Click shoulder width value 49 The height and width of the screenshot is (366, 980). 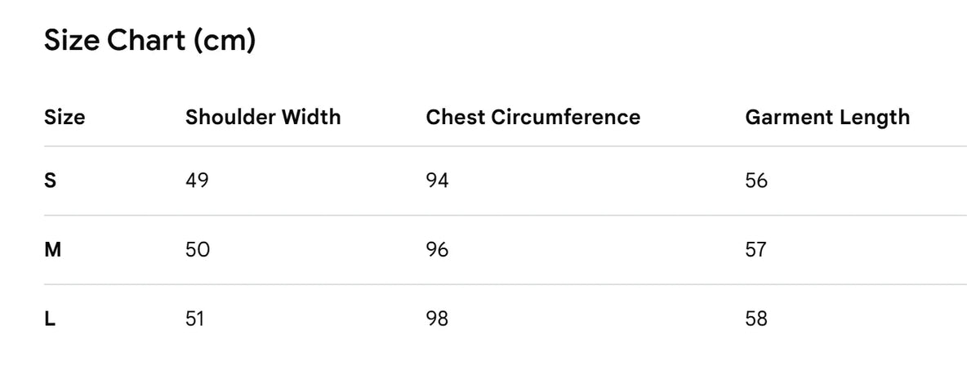[197, 181]
